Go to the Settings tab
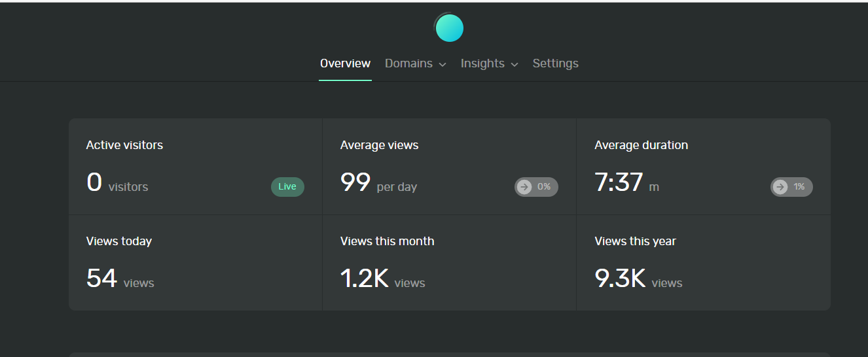 click(x=556, y=63)
